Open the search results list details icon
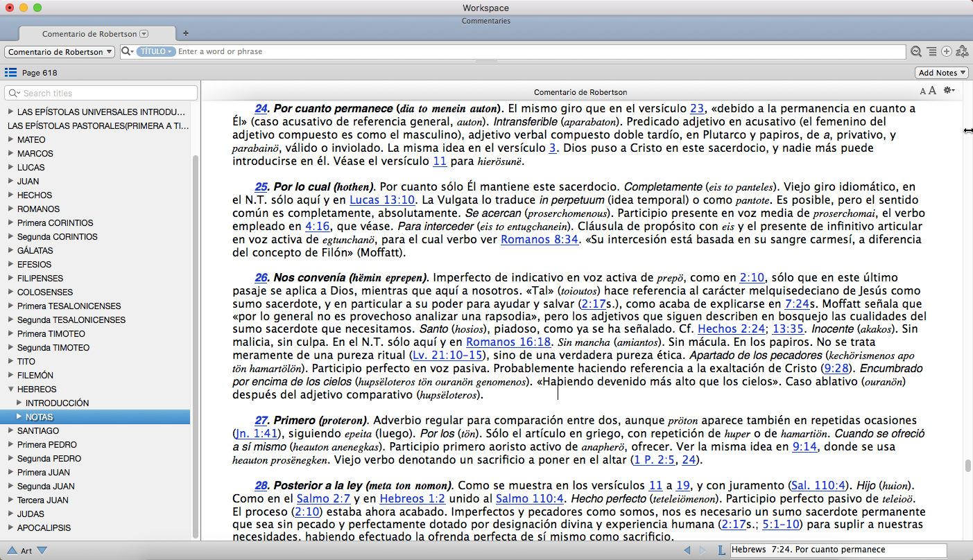 tap(931, 51)
